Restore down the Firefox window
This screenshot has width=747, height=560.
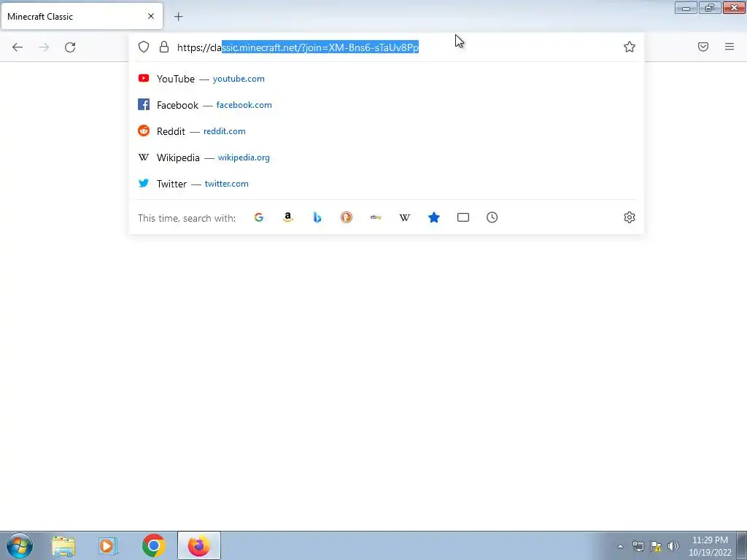pyautogui.click(x=710, y=7)
